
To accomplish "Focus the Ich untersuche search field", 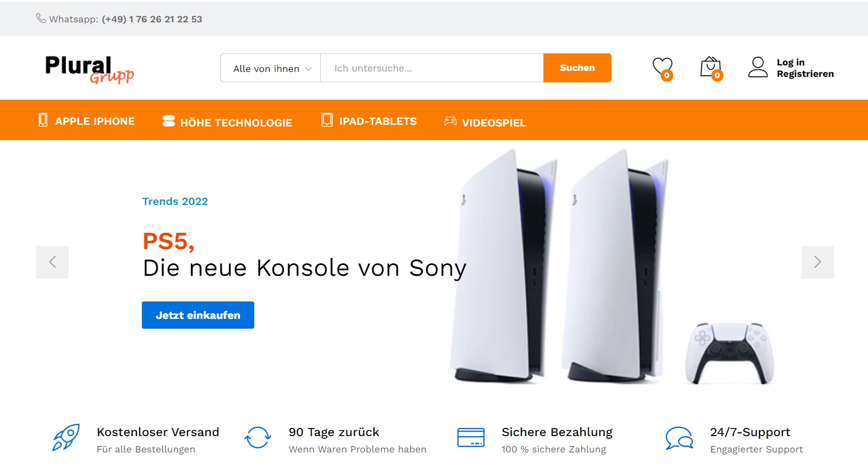I will tap(432, 68).
